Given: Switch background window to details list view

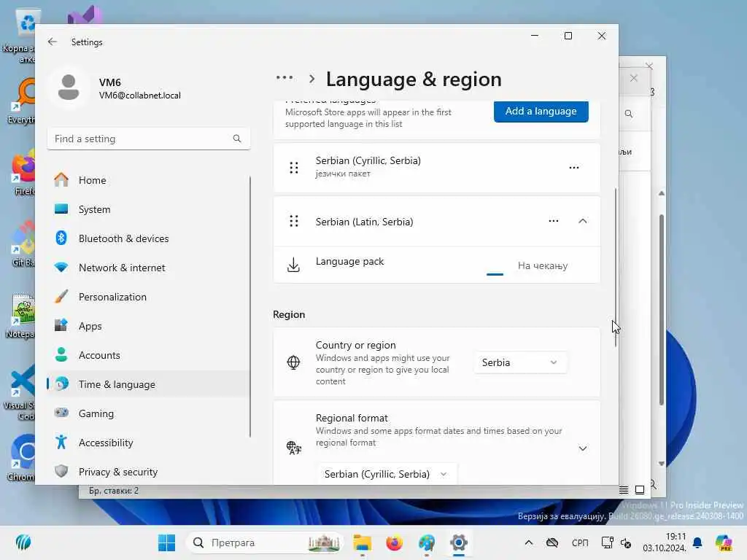Looking at the screenshot, I should click(x=624, y=489).
